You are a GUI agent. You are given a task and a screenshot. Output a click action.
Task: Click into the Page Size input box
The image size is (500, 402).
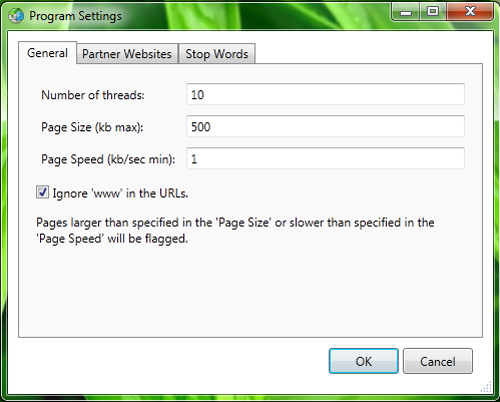(x=325, y=126)
